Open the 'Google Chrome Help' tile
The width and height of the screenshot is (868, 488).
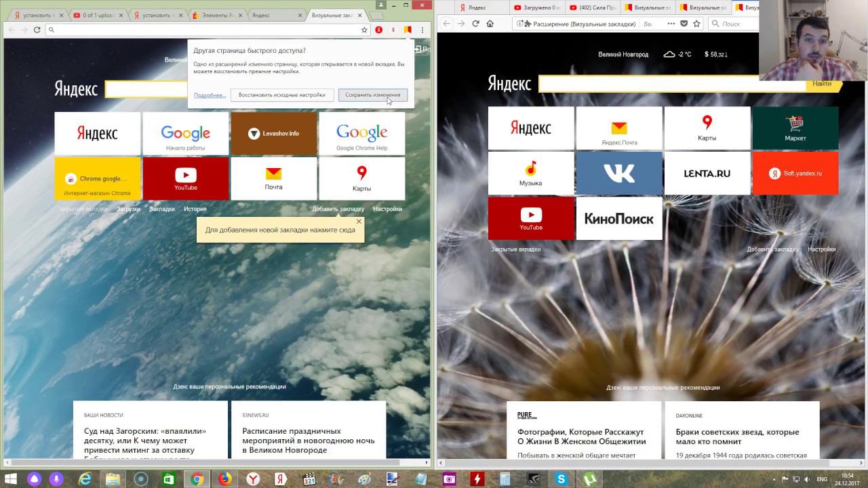pyautogui.click(x=362, y=134)
